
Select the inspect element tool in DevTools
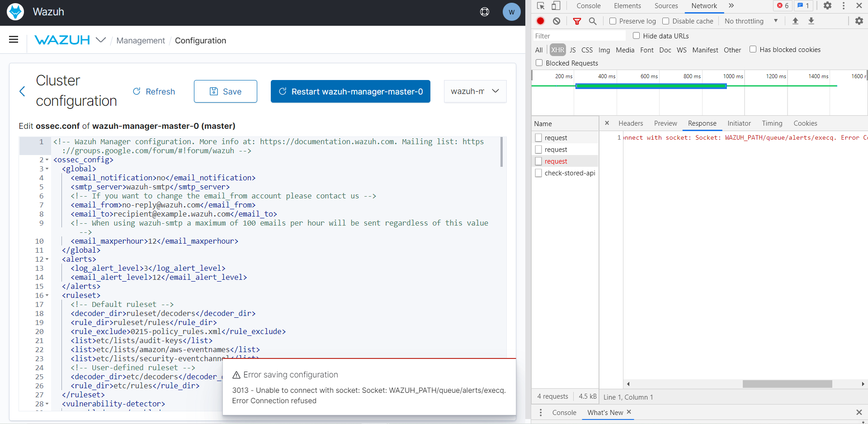click(541, 6)
